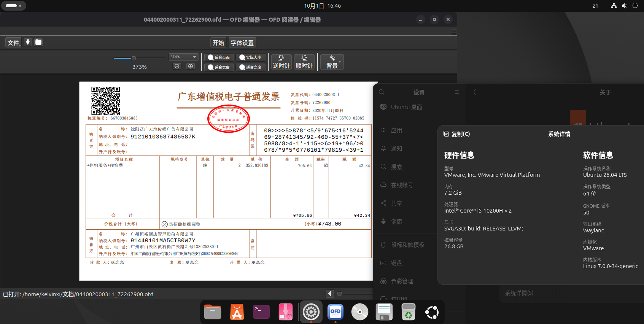Click the download/save icon next to 文件
The width and height of the screenshot is (644, 324).
click(28, 42)
